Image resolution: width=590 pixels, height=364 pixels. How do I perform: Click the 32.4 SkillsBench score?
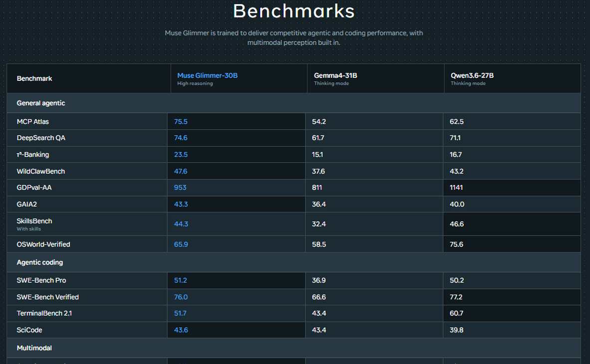click(319, 224)
